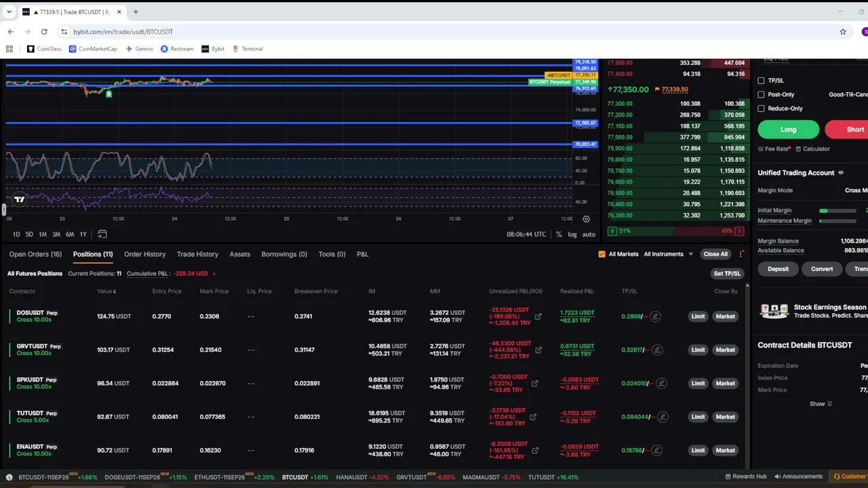
Task: Select the 1D chart range
Action: coord(16,235)
